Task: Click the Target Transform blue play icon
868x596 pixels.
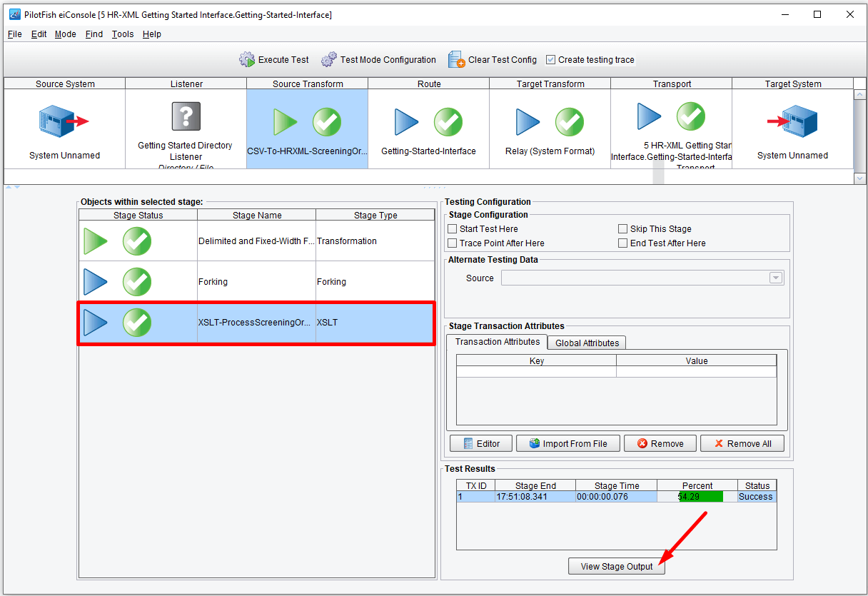Action: pos(528,122)
